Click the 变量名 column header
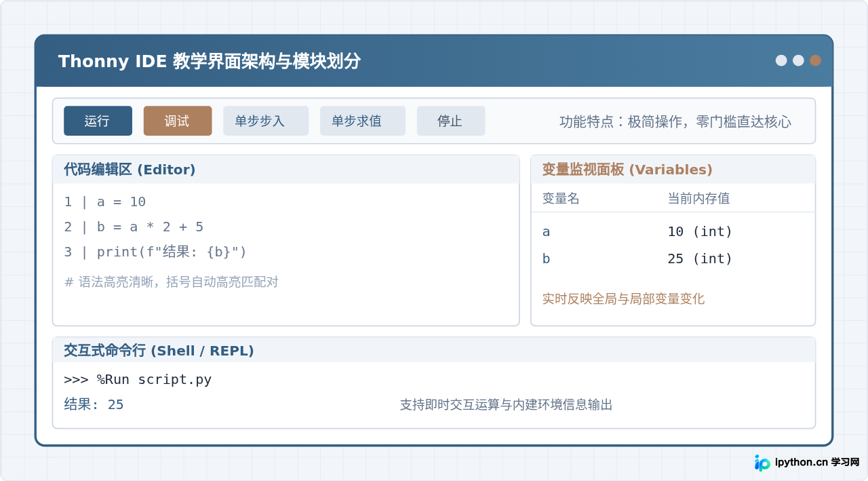Screen dimensions: 868x481 click(561, 199)
